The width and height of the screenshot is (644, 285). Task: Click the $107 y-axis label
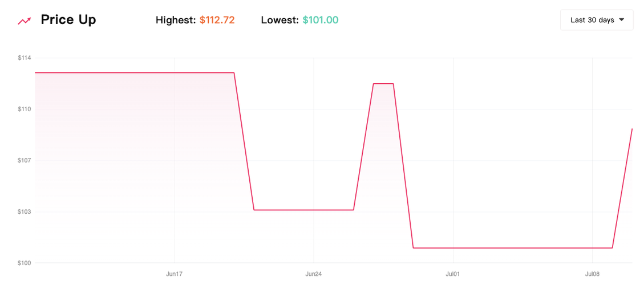24,161
